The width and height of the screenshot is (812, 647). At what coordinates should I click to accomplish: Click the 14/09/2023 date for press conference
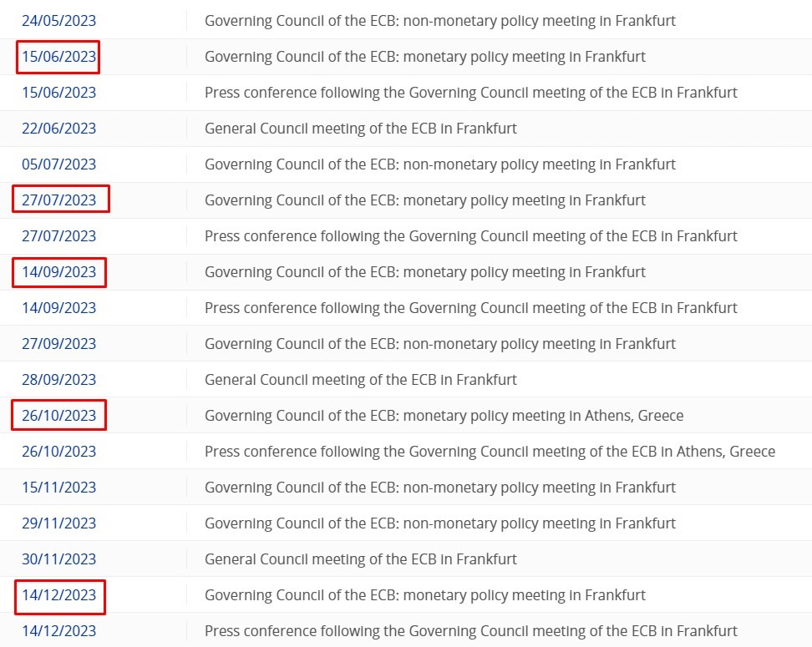pos(58,308)
